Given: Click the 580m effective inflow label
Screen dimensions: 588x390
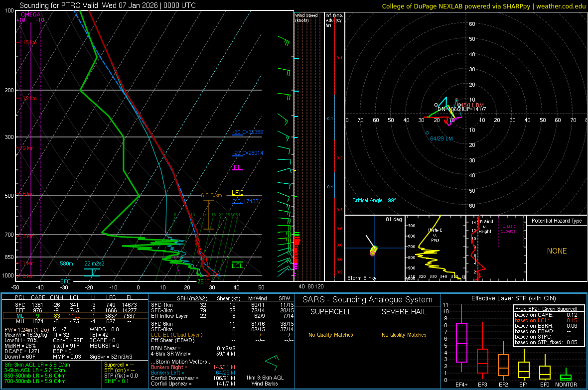Looking at the screenshot, I should [x=66, y=263].
